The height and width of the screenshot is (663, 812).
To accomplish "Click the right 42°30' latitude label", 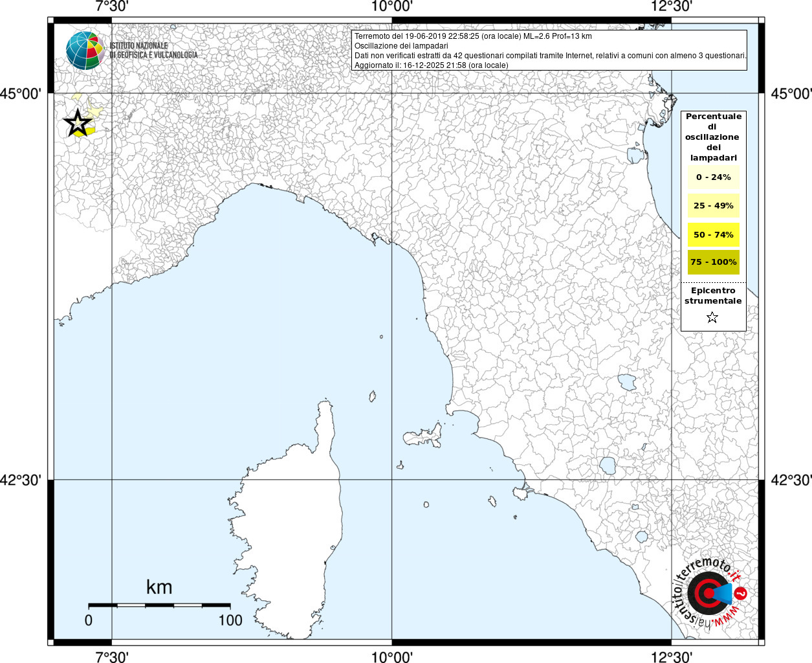I will coord(791,480).
